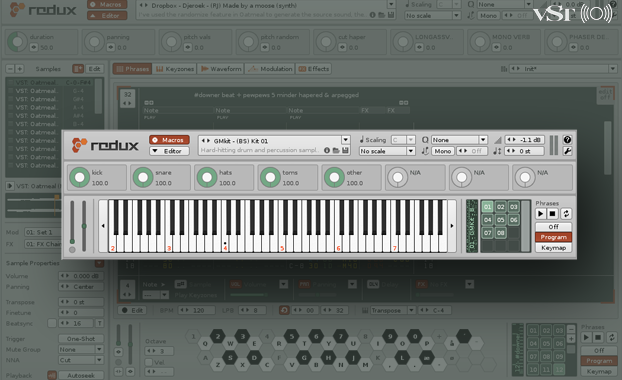Open the GMkit preset dropdown arrow
Viewport: 622px width, 380px height.
tap(346, 140)
